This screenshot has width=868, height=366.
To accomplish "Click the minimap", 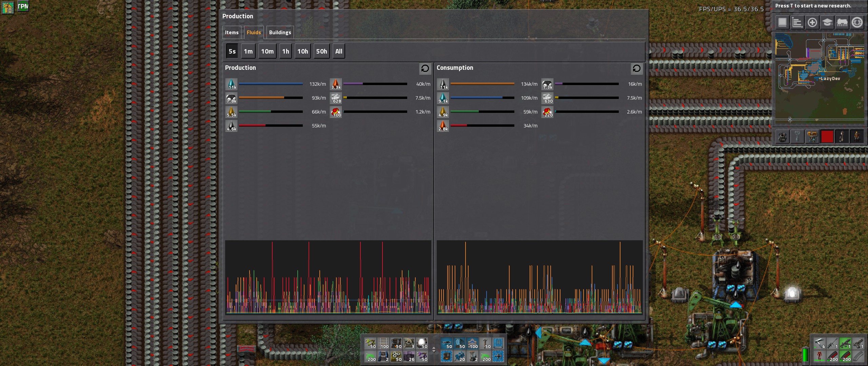I will pos(820,78).
